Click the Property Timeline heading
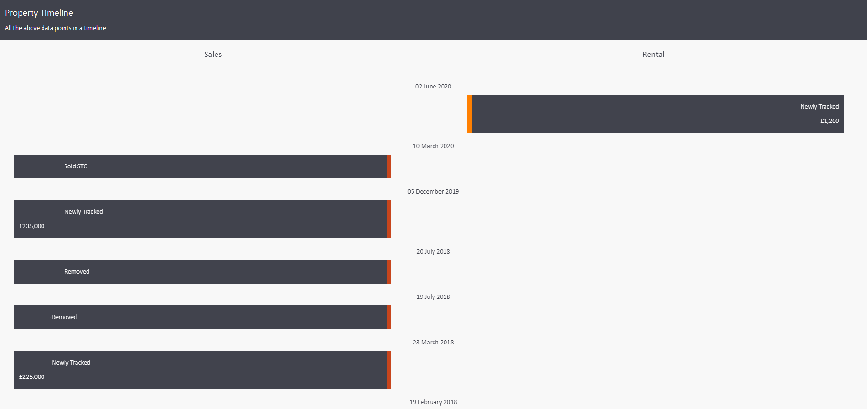 pos(39,13)
